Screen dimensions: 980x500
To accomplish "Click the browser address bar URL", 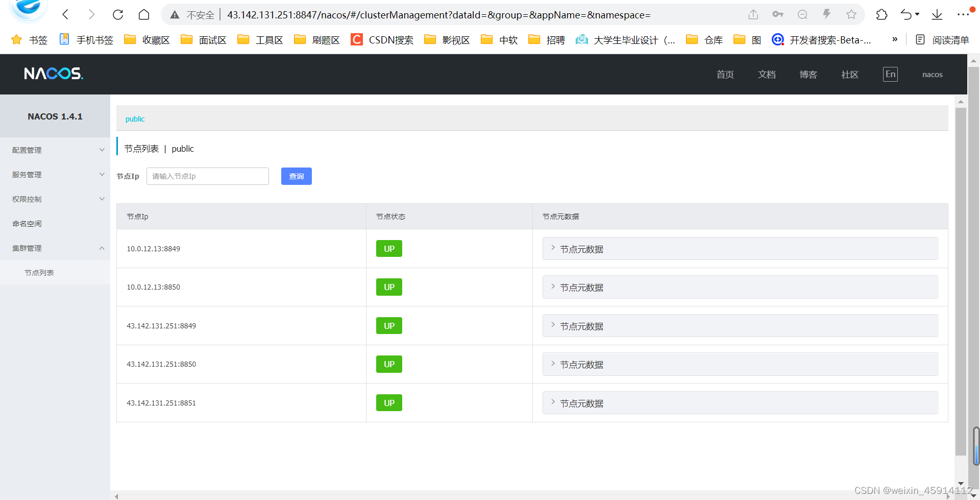I will click(439, 15).
